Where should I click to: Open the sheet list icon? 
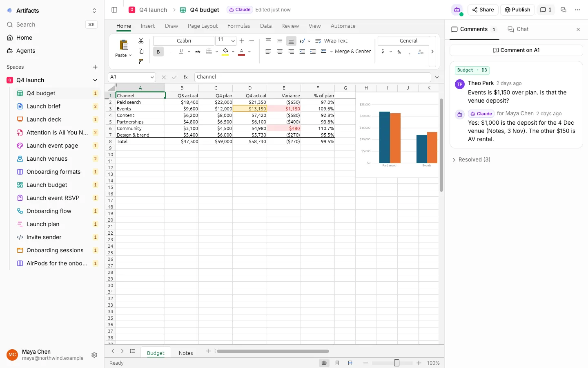pos(132,351)
